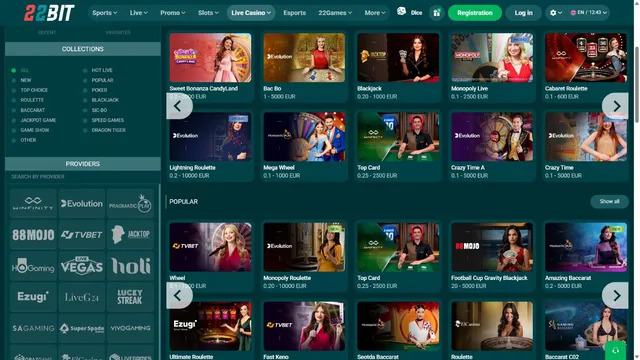Select the OTHER collection filter
Viewport: 640px width, 360px height.
tap(24, 140)
